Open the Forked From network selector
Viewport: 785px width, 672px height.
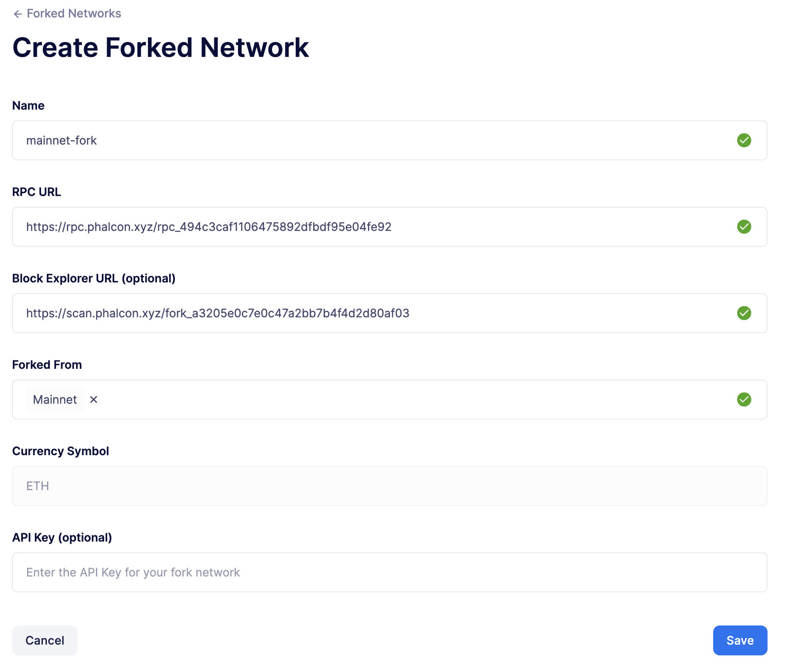(374, 400)
